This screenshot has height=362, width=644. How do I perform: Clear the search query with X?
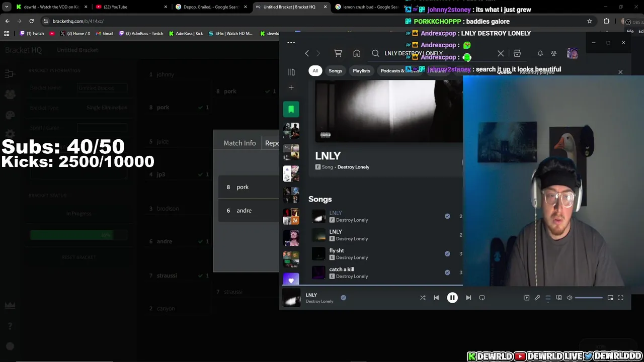(501, 53)
